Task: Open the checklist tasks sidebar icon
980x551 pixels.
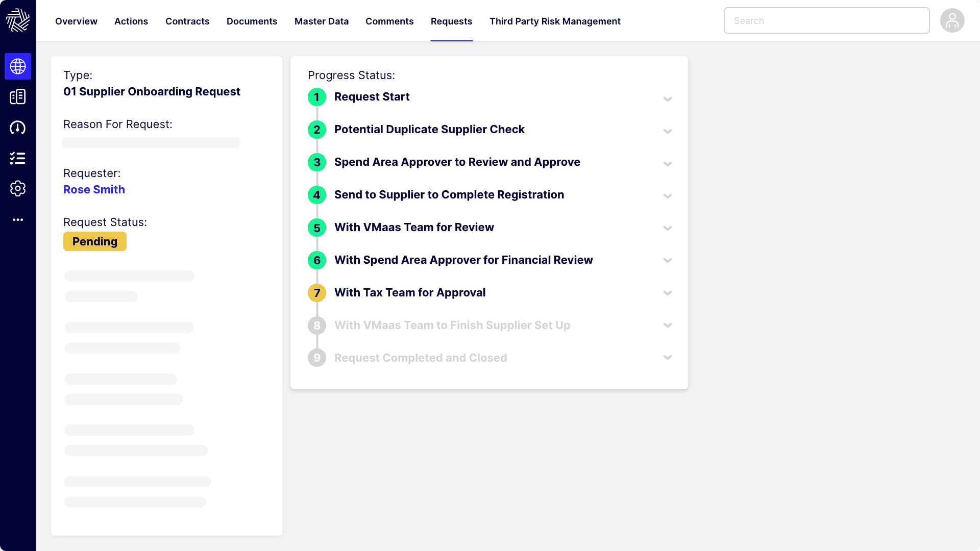Action: pyautogui.click(x=18, y=158)
